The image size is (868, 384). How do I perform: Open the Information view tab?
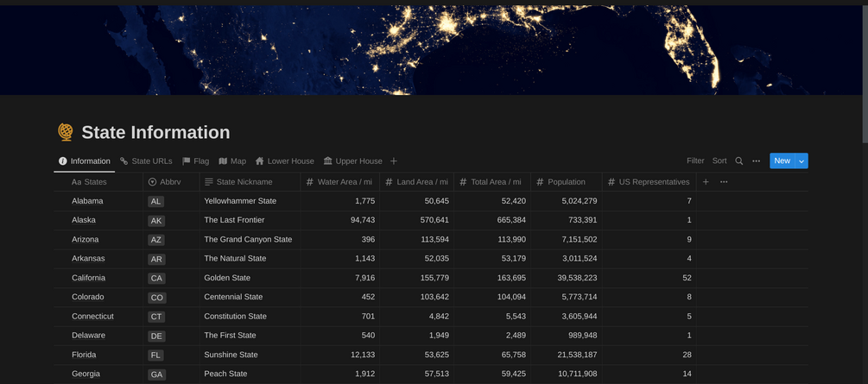pyautogui.click(x=85, y=161)
